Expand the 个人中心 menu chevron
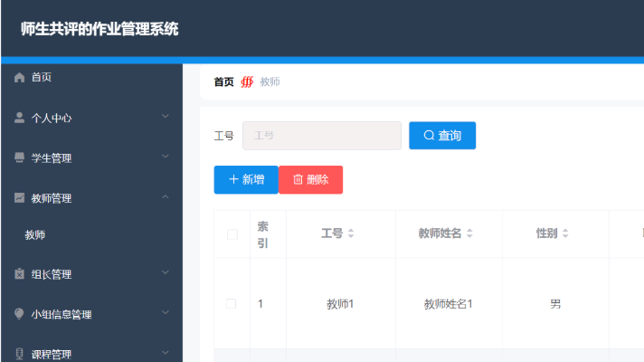 pyautogui.click(x=166, y=117)
